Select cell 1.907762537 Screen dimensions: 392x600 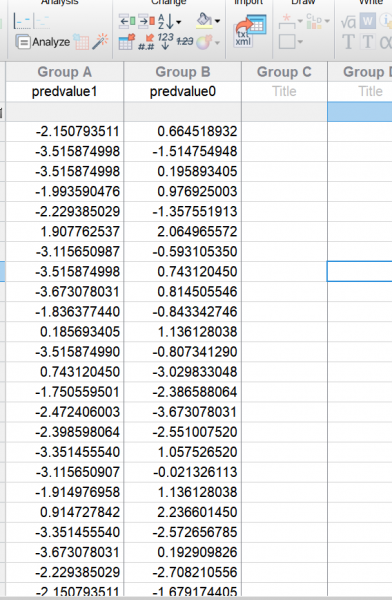(64, 232)
